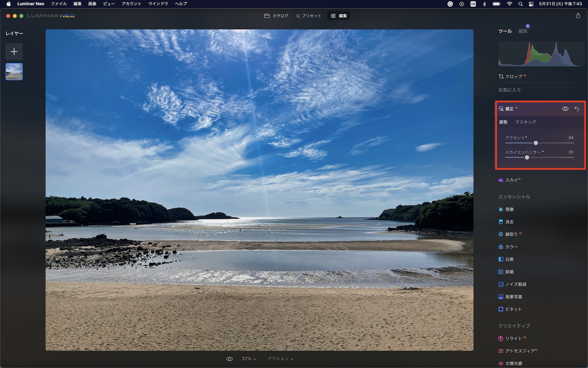This screenshot has height=368, width=588.
Task: Open the 32% zoom level dropdown
Action: click(x=249, y=359)
